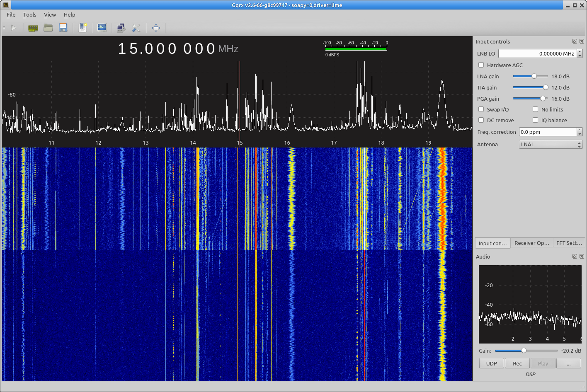Screen dimensions: 587x392
Task: Open the Antenna dropdown showing LNAL
Action: 551,144
